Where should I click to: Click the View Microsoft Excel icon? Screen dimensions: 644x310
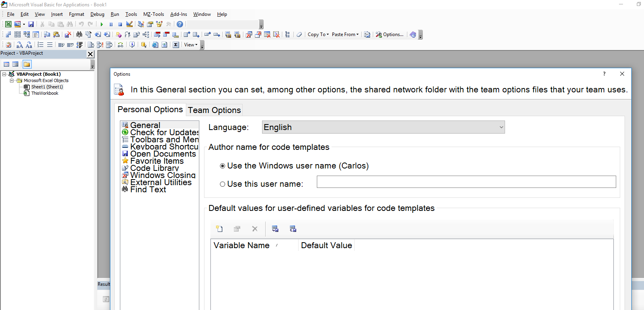8,24
